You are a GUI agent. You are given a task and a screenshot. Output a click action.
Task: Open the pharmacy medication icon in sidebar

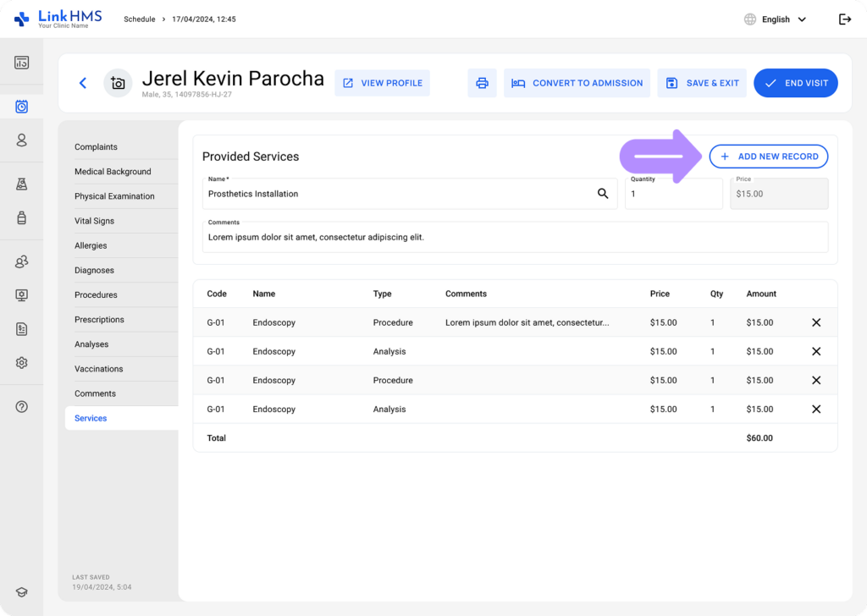[x=21, y=217]
